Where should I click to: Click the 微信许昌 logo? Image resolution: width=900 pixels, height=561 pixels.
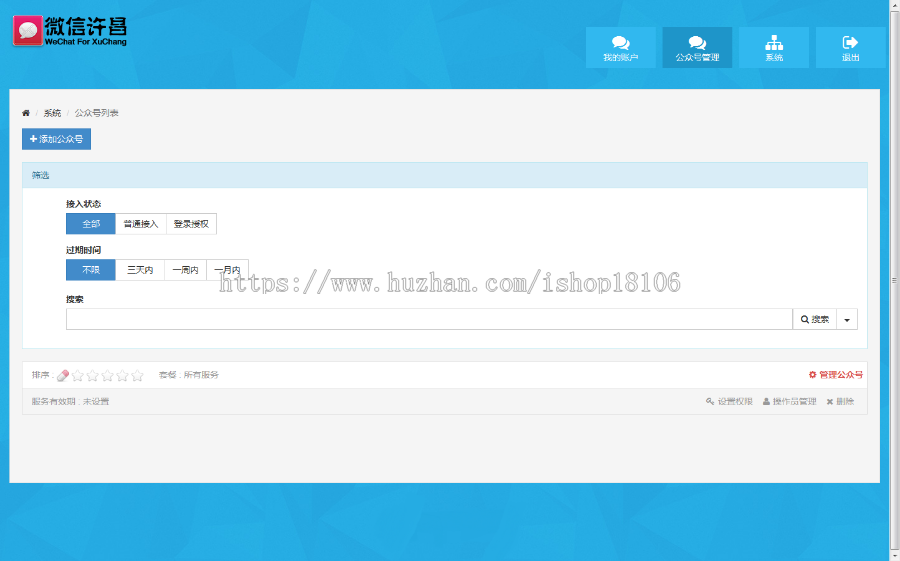click(69, 30)
